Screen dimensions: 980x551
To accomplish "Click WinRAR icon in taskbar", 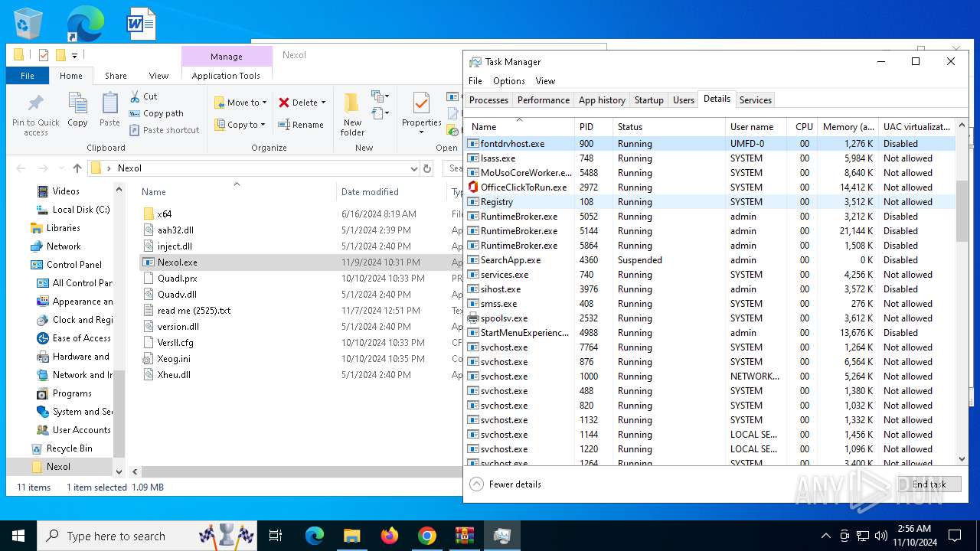I will point(464,536).
